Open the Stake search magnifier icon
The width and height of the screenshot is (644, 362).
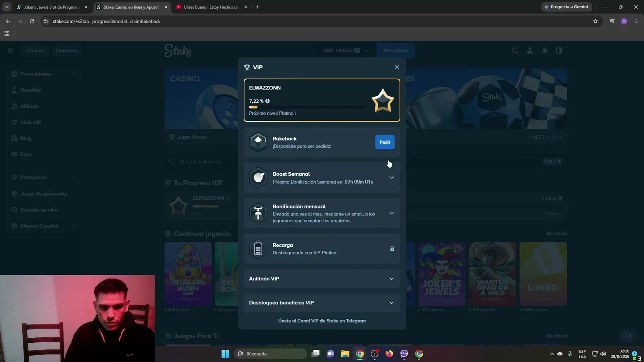(x=515, y=50)
